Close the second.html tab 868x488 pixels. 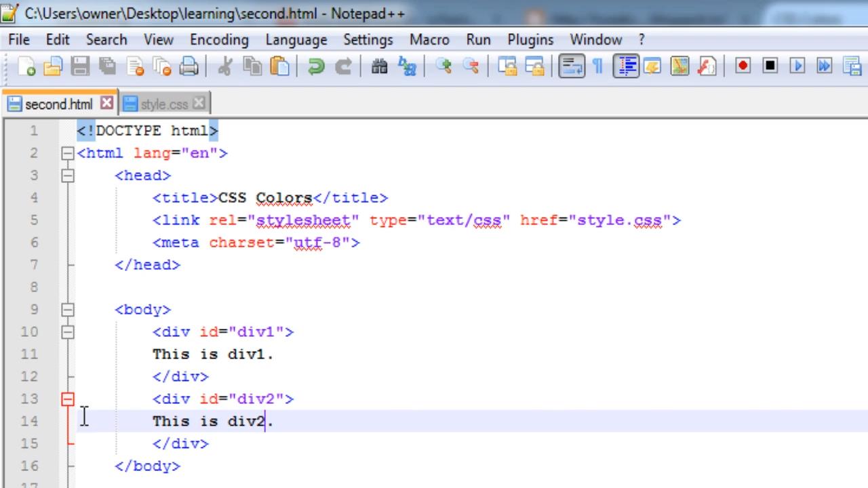pos(106,104)
